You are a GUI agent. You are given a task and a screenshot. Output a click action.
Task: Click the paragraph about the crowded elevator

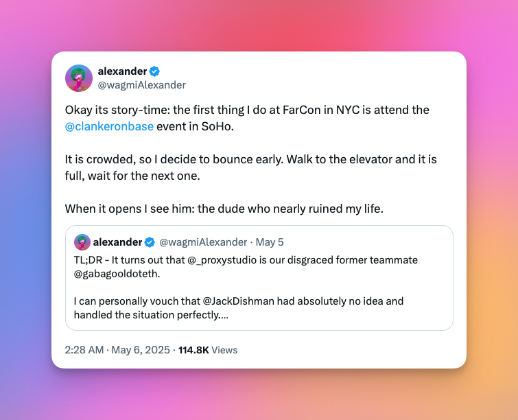coord(250,167)
